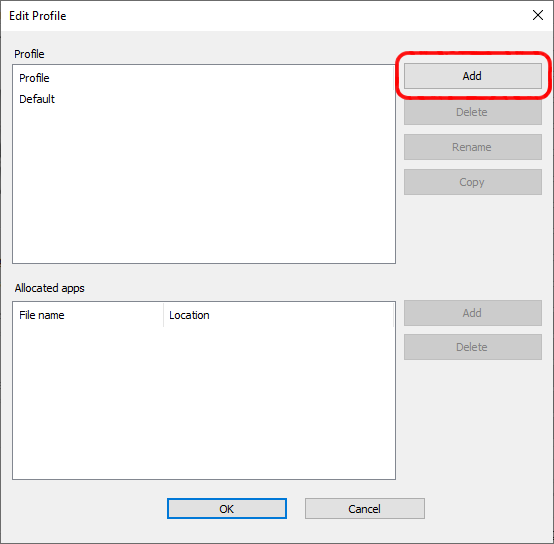
Task: Dismiss the dialog with Cancel
Action: click(365, 509)
